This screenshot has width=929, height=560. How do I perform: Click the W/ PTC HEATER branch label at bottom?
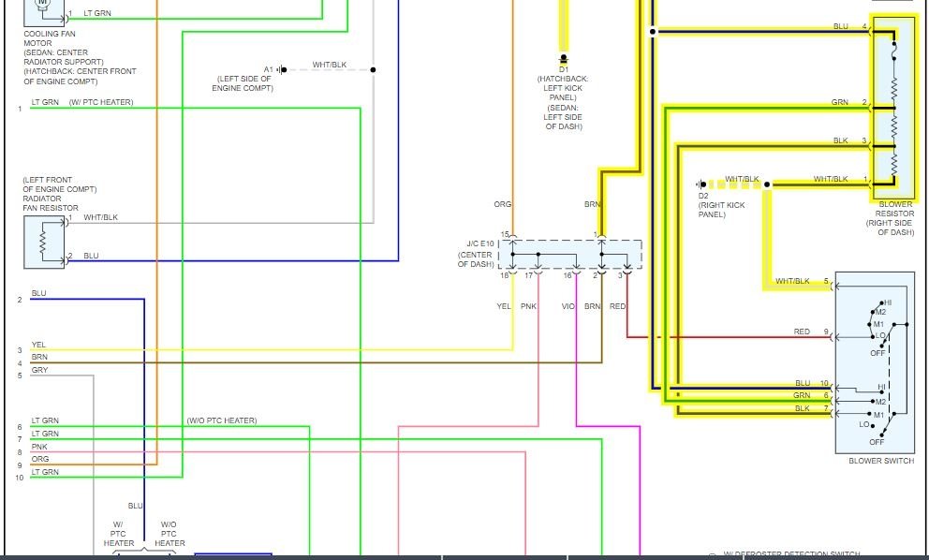coord(119,534)
